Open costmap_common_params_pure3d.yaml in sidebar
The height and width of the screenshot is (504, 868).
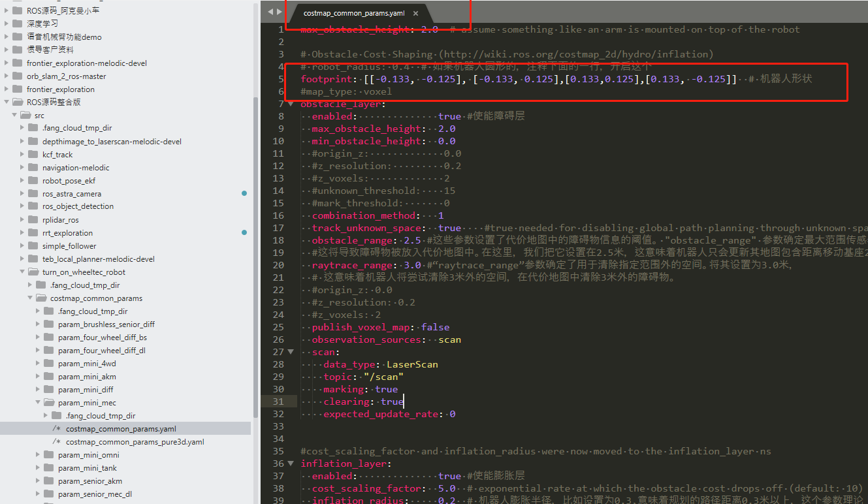(135, 442)
